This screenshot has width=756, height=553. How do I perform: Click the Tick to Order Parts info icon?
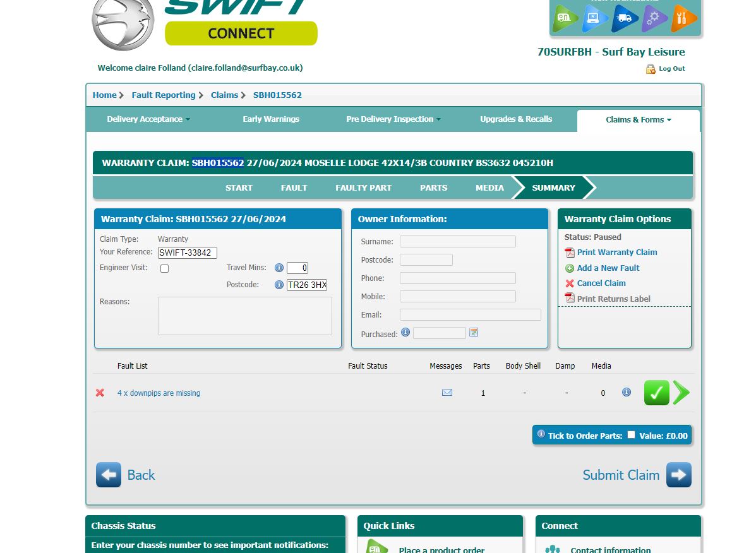pyautogui.click(x=541, y=434)
